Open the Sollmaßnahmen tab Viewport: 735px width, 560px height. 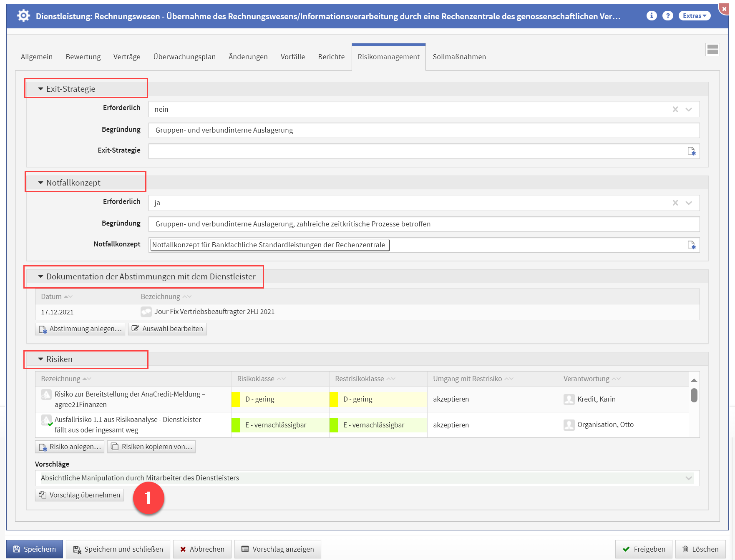[459, 57]
